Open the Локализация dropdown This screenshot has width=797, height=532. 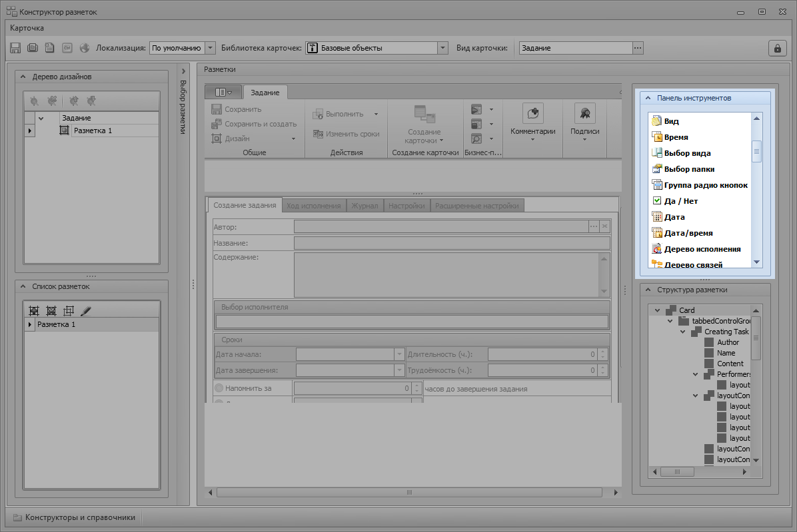210,48
